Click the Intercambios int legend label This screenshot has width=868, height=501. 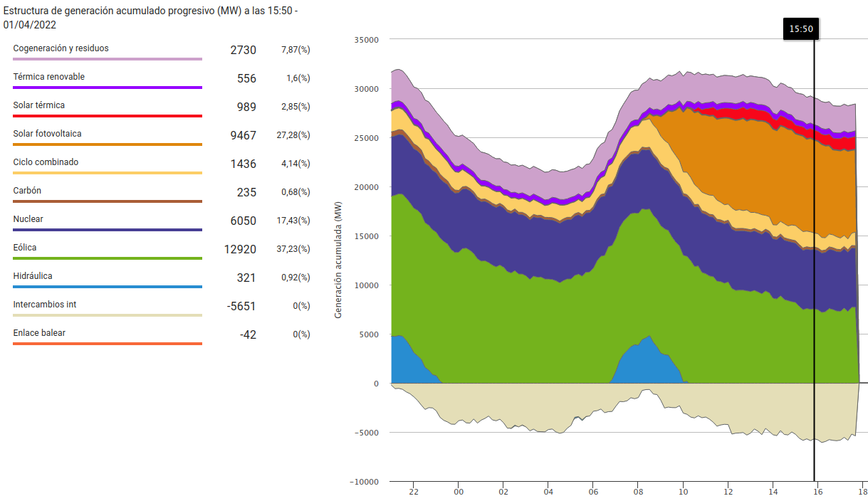pos(44,305)
